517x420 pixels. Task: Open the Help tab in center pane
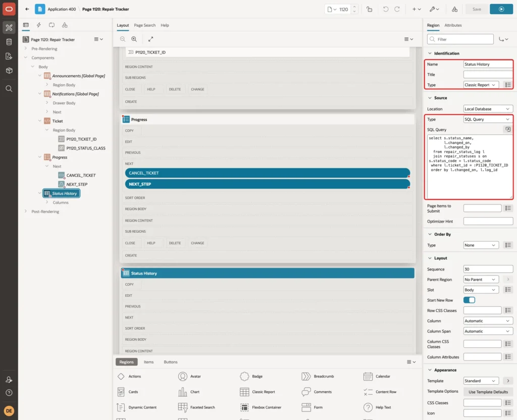point(165,25)
